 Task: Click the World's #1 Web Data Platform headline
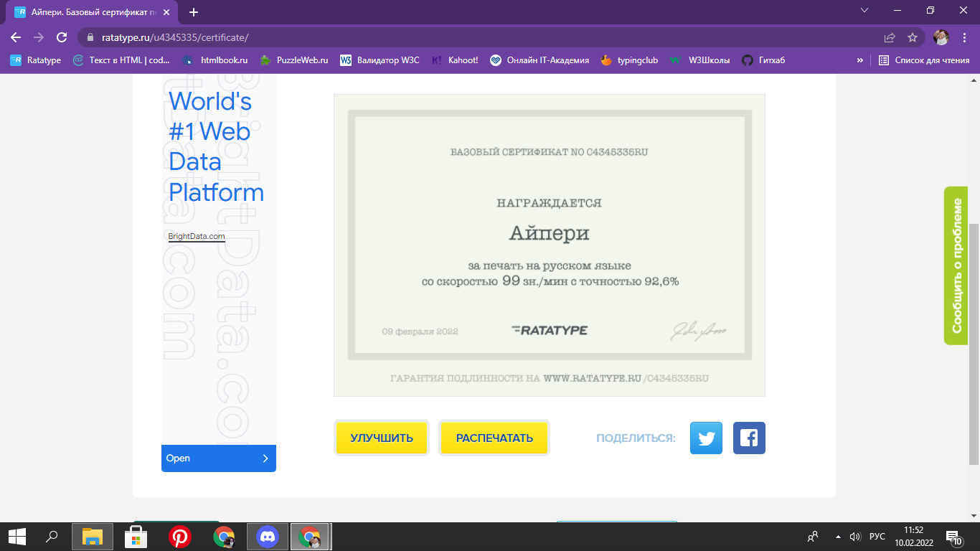216,147
